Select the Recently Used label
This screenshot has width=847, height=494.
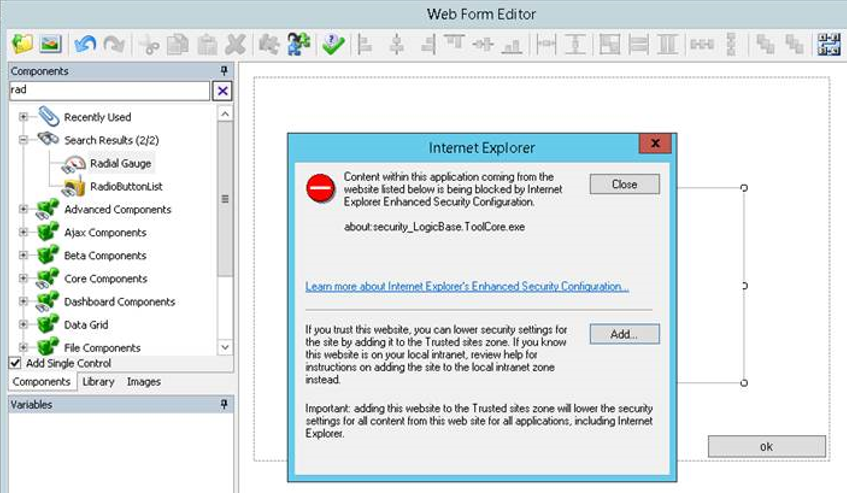(x=97, y=117)
